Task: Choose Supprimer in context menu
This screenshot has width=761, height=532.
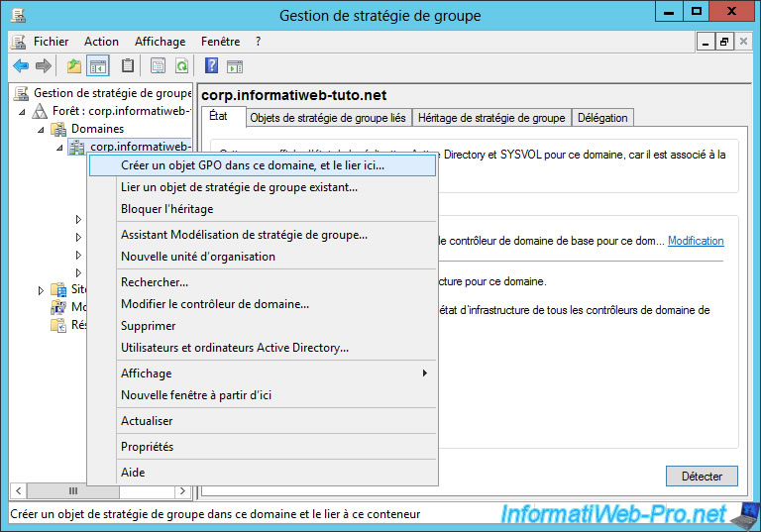Action: [263, 326]
